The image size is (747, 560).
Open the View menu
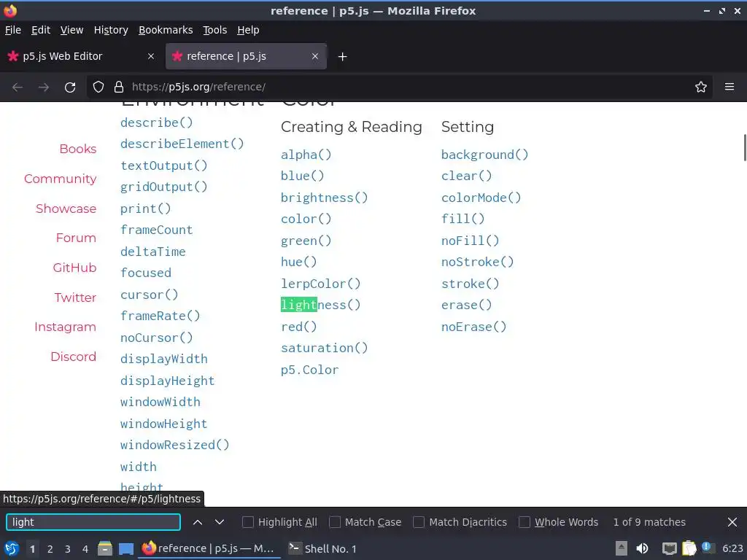point(72,30)
